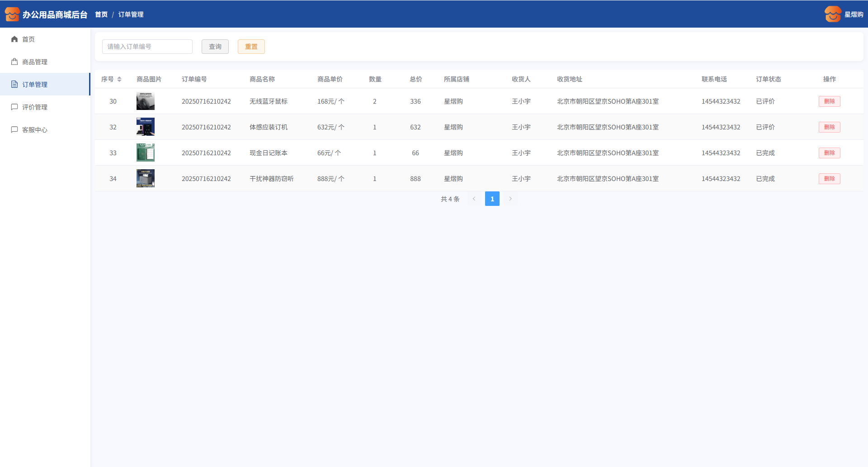
Task: Sort table by 序号 column arrows
Action: click(119, 79)
